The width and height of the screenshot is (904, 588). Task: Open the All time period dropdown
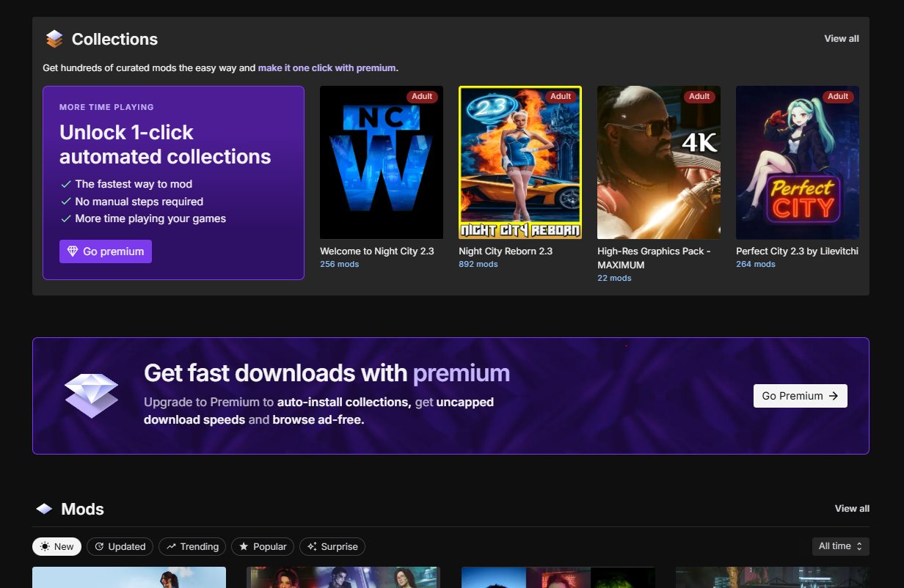[840, 546]
